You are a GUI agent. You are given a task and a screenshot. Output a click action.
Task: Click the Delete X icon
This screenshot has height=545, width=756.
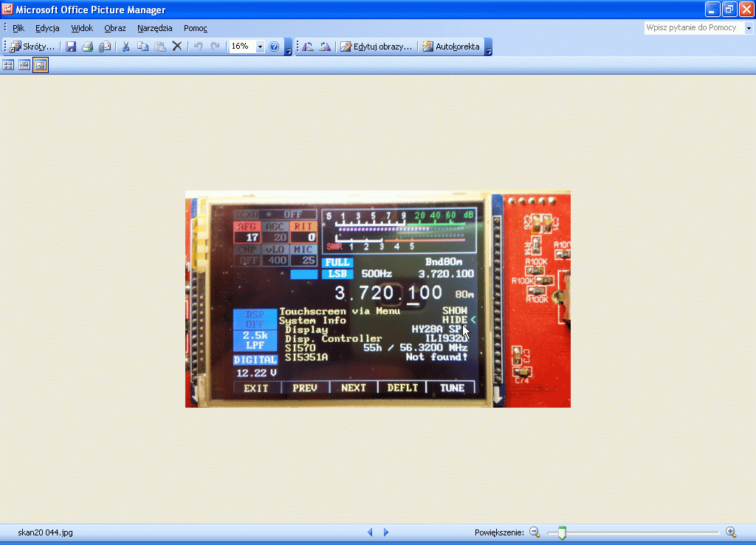[177, 47]
